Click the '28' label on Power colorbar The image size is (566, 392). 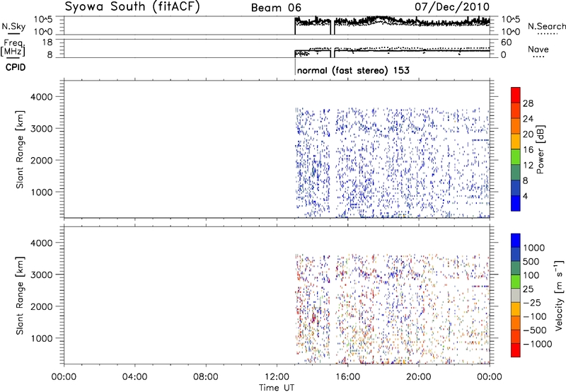coord(528,103)
